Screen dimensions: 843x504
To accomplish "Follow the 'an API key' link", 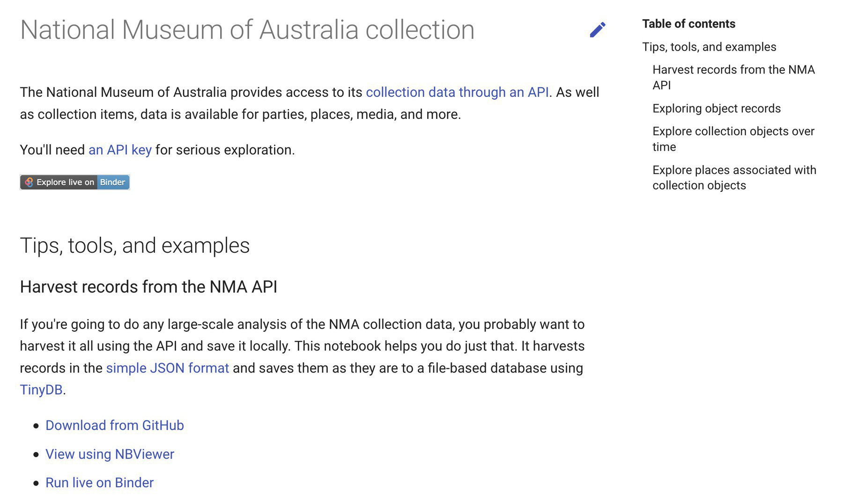I will (120, 150).
